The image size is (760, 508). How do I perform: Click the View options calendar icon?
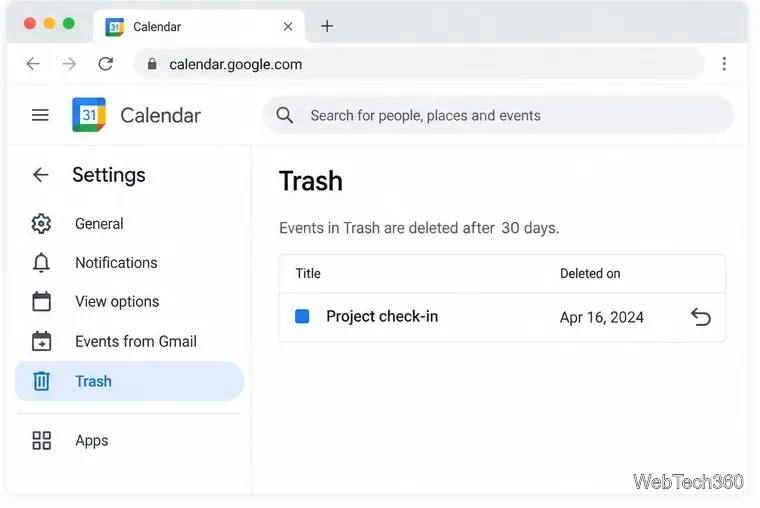[x=41, y=302]
